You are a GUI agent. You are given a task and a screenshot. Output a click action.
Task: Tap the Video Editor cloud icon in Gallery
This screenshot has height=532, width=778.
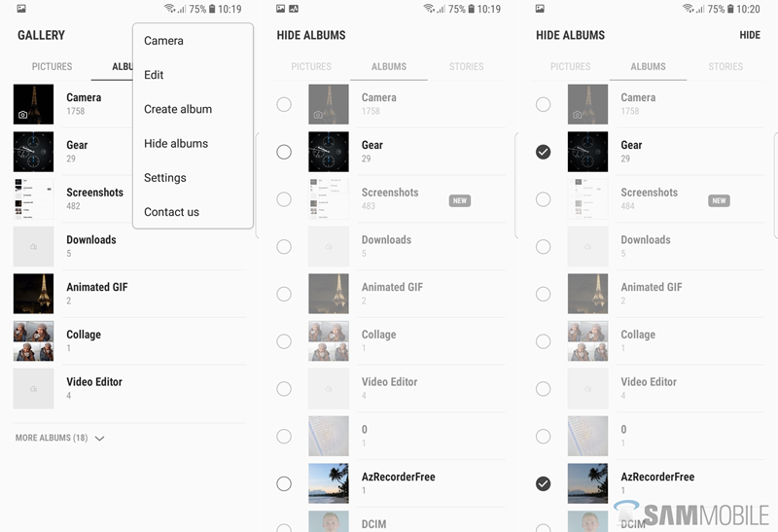tap(33, 389)
